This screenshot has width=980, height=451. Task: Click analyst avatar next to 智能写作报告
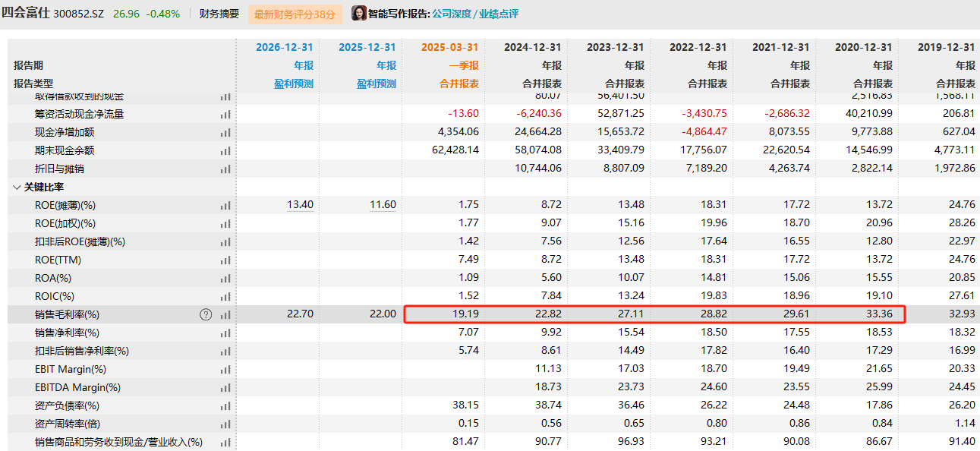(x=358, y=14)
